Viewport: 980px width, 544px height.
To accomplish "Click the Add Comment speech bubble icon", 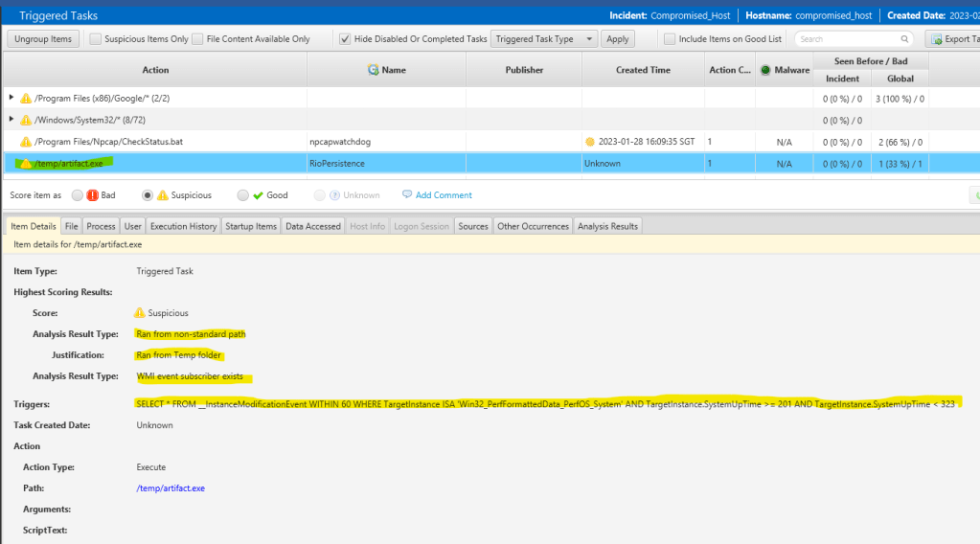I will coord(407,195).
